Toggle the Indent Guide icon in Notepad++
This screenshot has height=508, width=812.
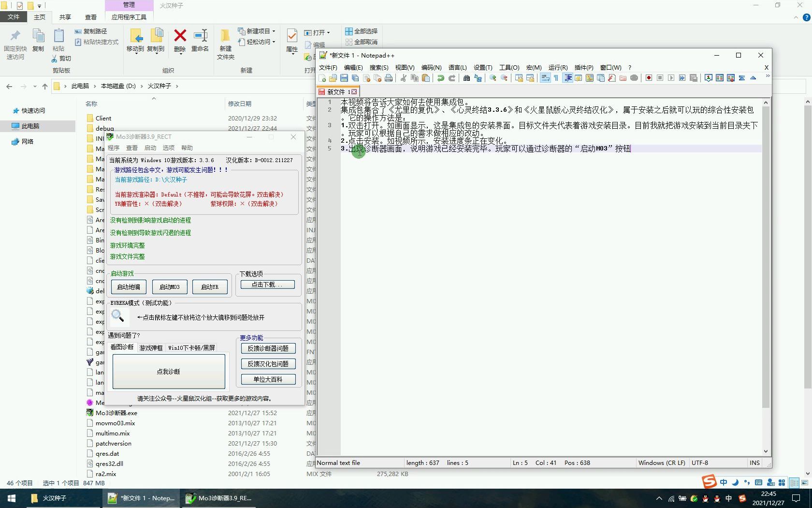pos(568,78)
